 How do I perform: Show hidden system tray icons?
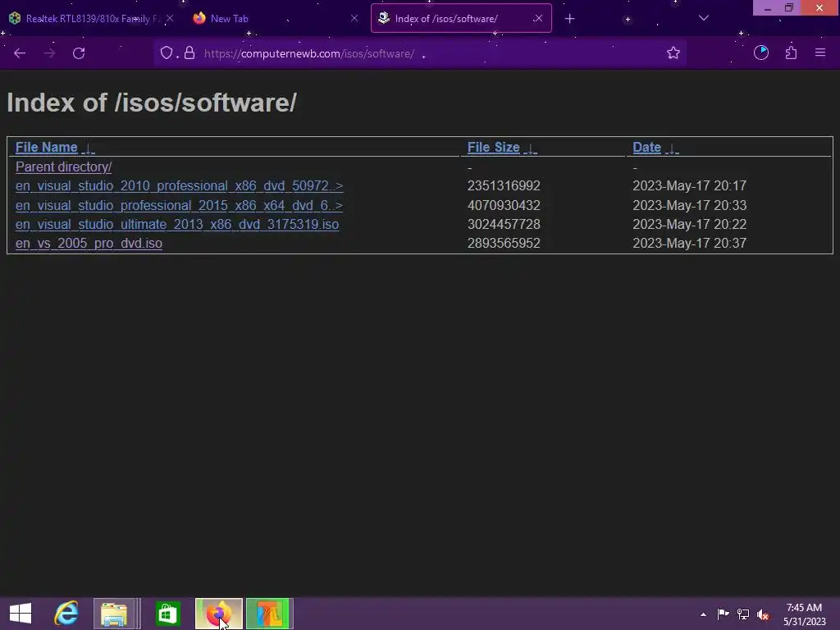tap(703, 614)
